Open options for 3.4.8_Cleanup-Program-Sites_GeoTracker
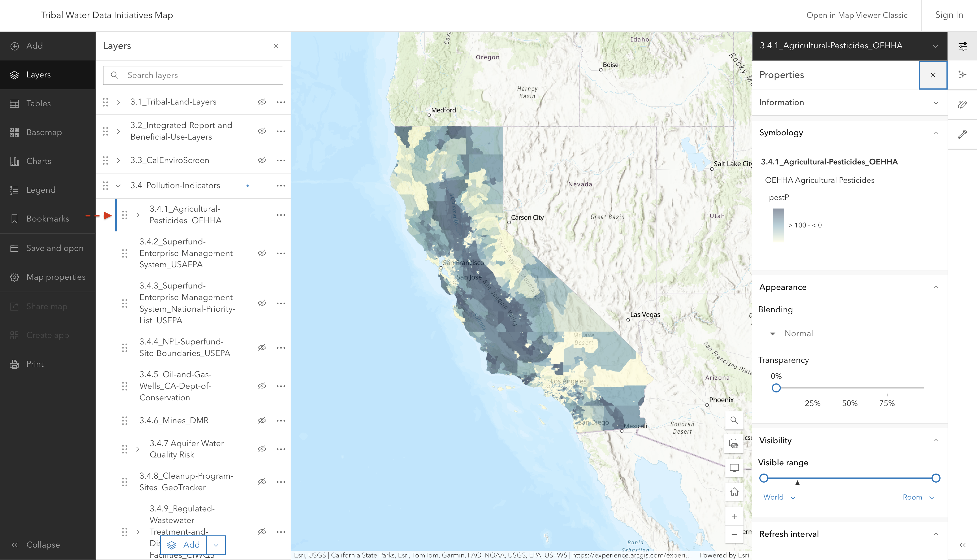977x560 pixels. (281, 482)
